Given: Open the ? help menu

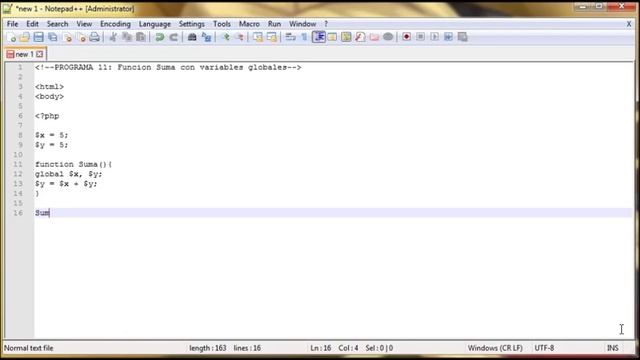Looking at the screenshot, I should click(x=326, y=24).
